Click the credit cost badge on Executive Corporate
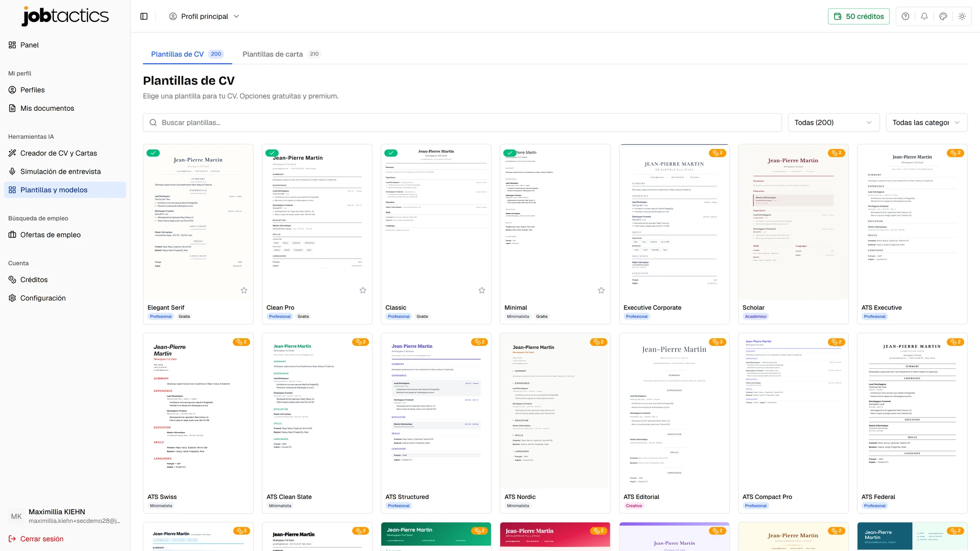Screen dimensions: 980x551 tap(718, 153)
